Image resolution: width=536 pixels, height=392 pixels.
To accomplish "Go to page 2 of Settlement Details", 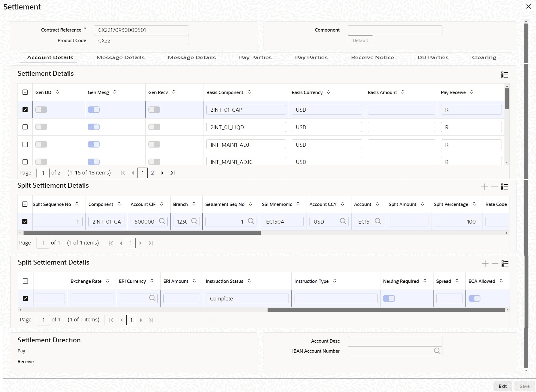I will coord(152,173).
